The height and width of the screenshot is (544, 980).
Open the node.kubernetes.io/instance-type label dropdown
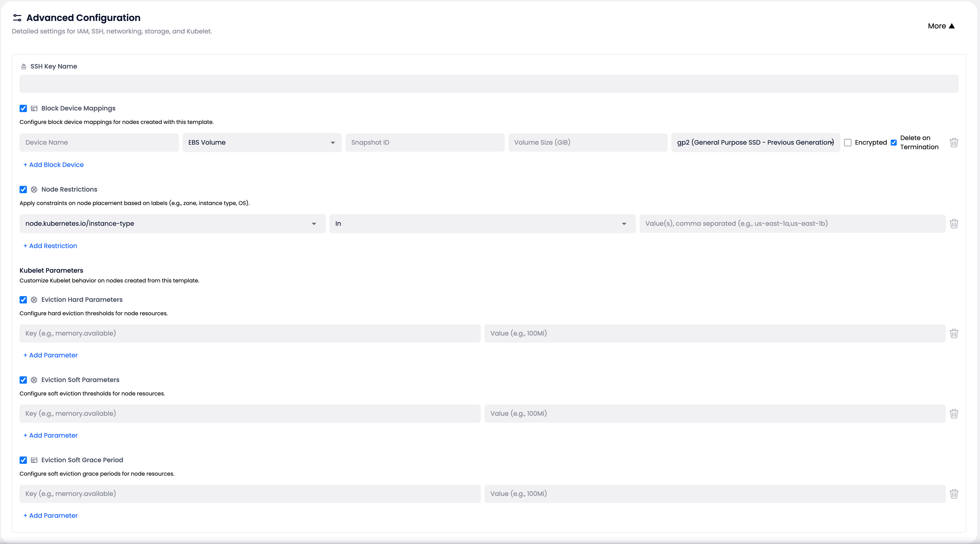(x=172, y=224)
